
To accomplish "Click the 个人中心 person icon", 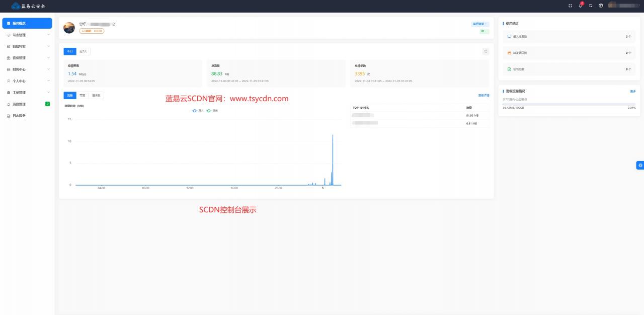I will [x=9, y=81].
